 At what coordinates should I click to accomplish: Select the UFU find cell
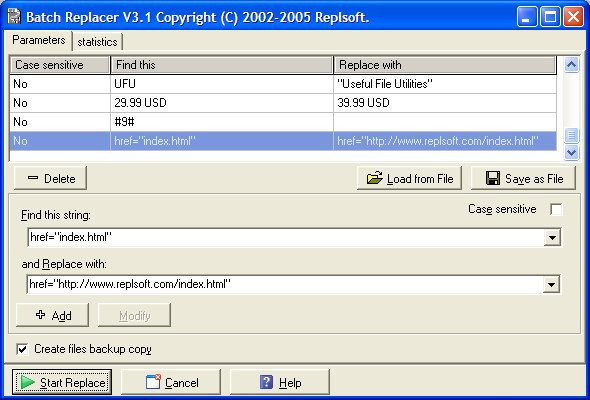[x=222, y=84]
